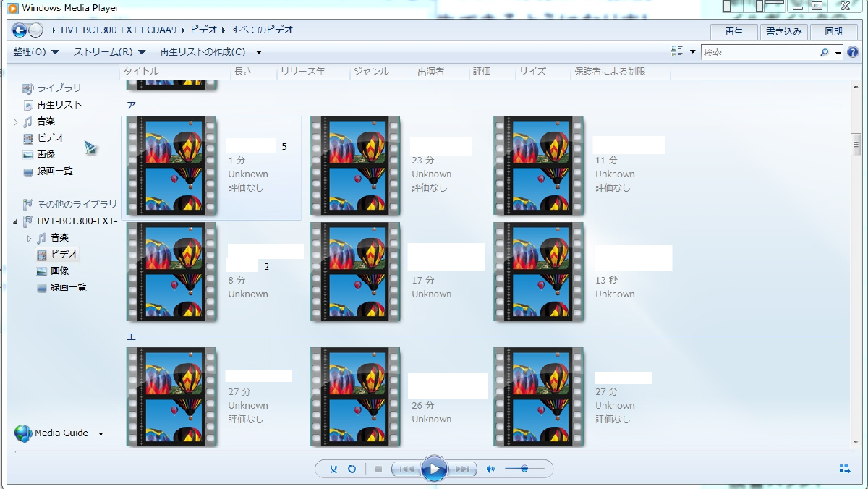Click the Back navigation arrow
This screenshot has height=489, width=868.
point(20,30)
